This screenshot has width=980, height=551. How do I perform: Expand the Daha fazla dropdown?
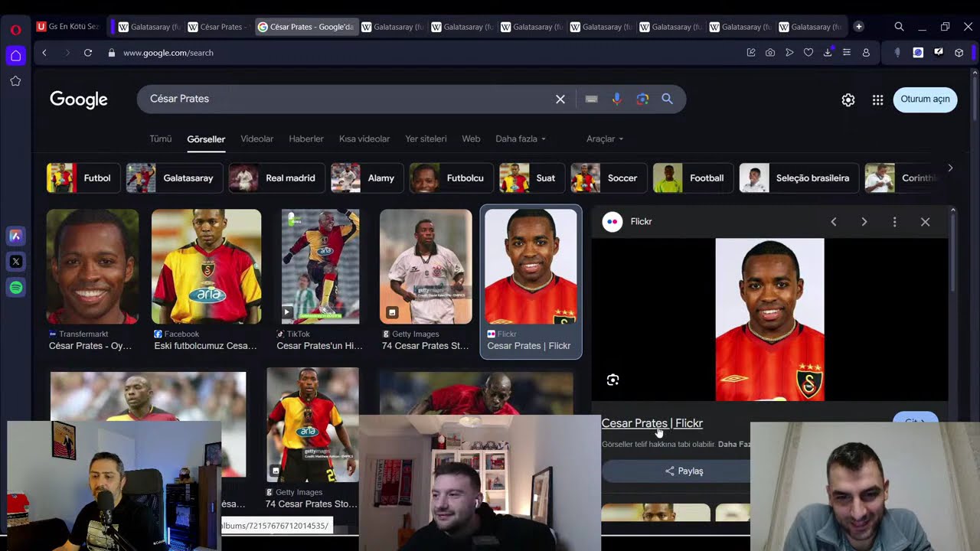(x=521, y=139)
